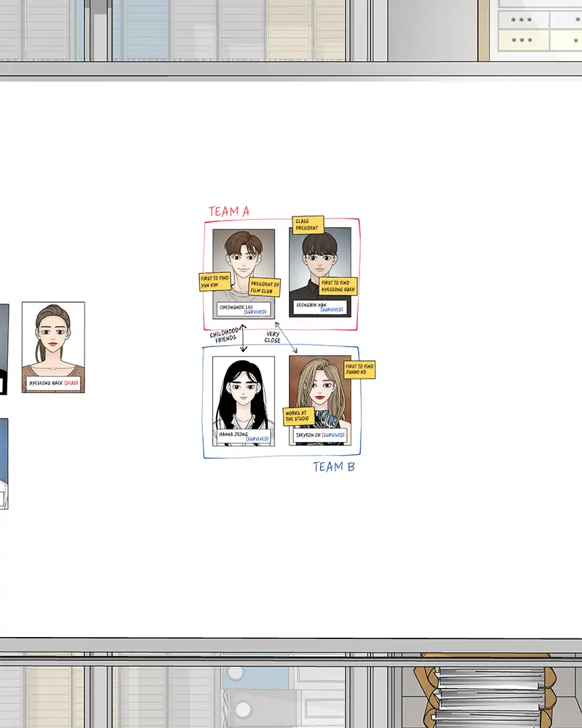Open Hyeseong Baek's portrait marked dead
The height and width of the screenshot is (728, 582).
point(53,347)
